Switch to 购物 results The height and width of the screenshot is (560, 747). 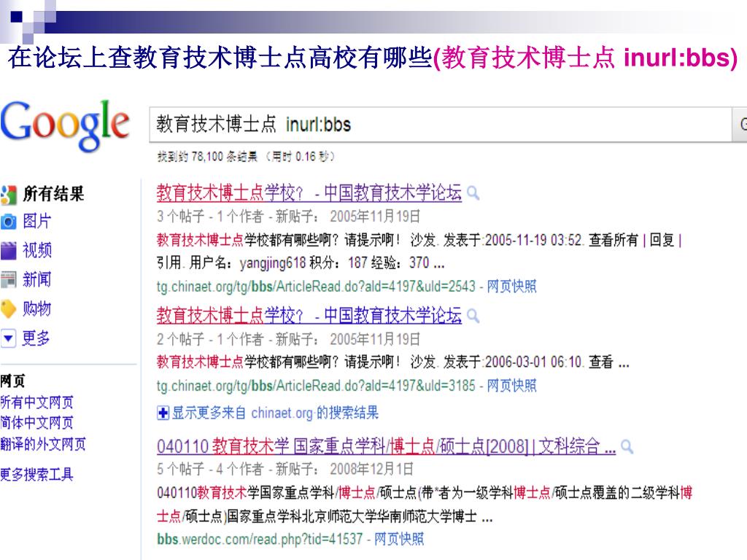point(36,309)
